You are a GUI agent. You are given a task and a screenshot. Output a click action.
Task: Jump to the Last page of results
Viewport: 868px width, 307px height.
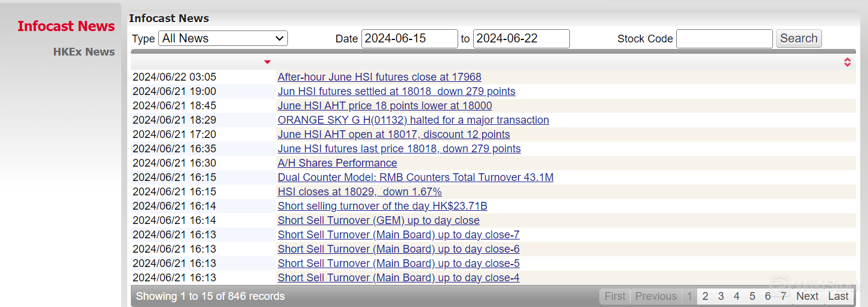[838, 296]
